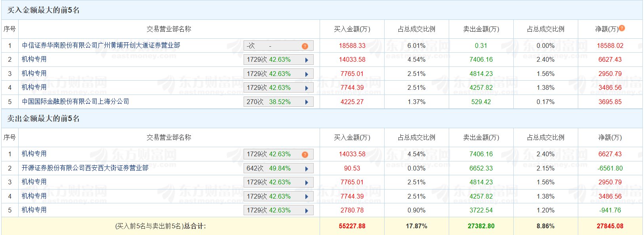Expand the 642次 49.84% statistics box
This screenshot has width=644, height=235.
coord(278,169)
